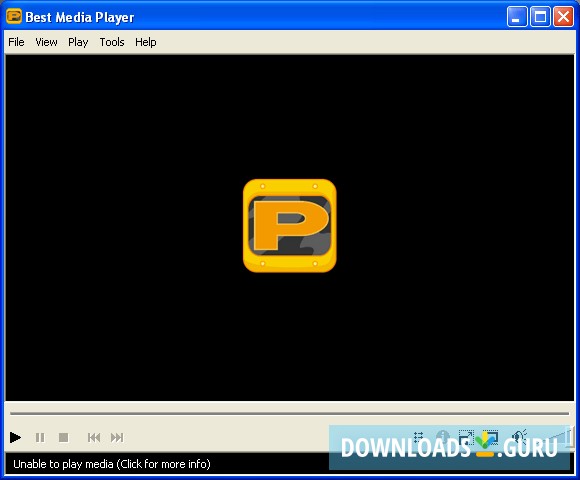Click the Pause button
Viewport: 580px width, 480px height.
click(x=40, y=437)
